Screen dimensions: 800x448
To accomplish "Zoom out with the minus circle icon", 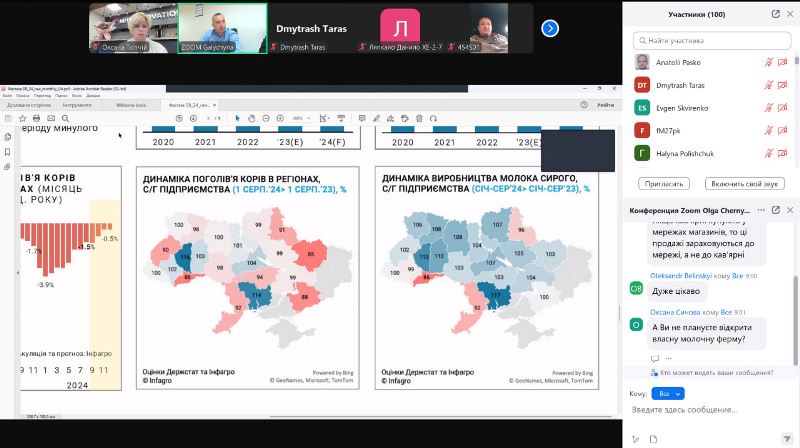I will tap(266, 118).
